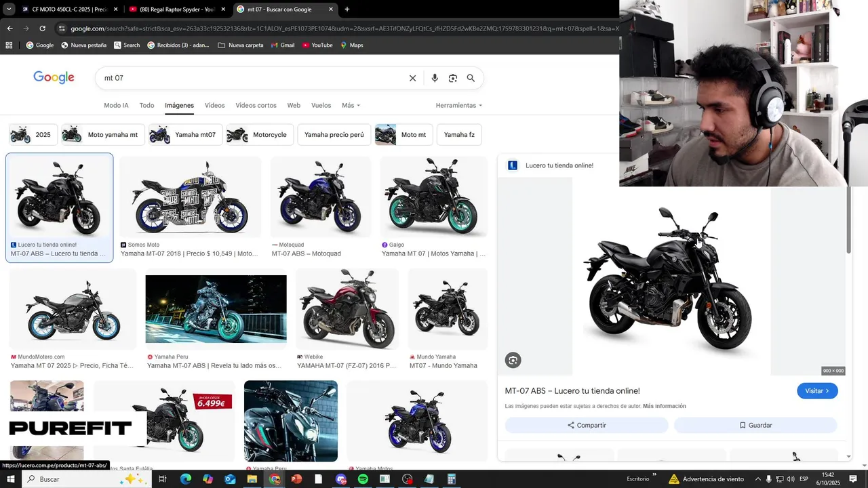Open Spotify from the taskbar
The width and height of the screenshot is (868, 488).
click(x=363, y=479)
